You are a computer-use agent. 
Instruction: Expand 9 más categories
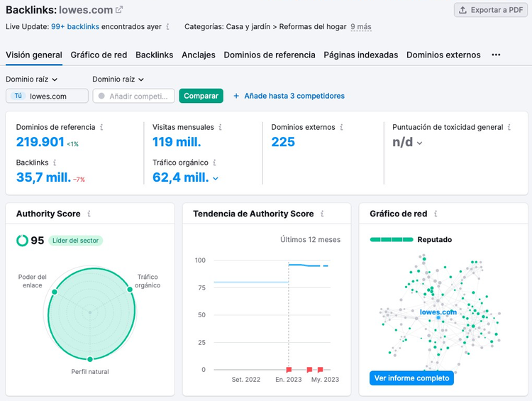coord(360,26)
